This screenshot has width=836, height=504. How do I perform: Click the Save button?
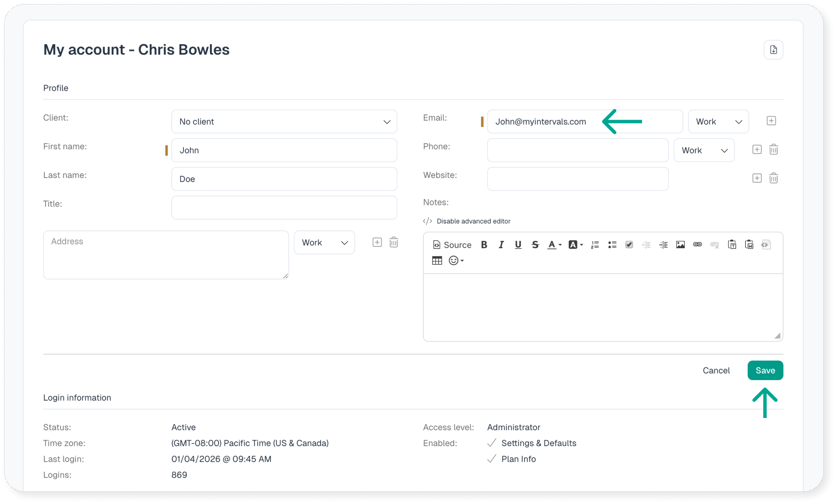tap(765, 371)
